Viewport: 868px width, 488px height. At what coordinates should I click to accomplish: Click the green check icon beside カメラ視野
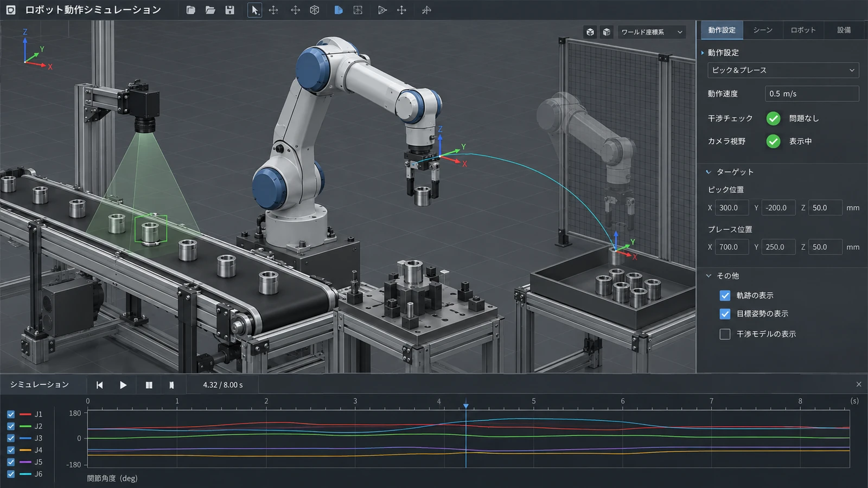point(773,142)
